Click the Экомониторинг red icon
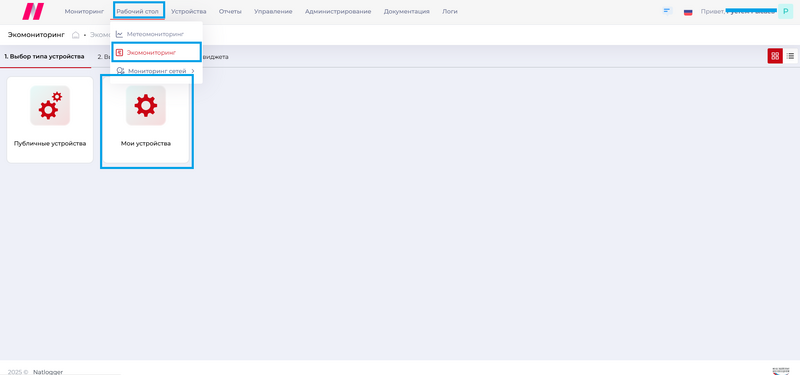This screenshot has height=375, width=800. tap(119, 52)
